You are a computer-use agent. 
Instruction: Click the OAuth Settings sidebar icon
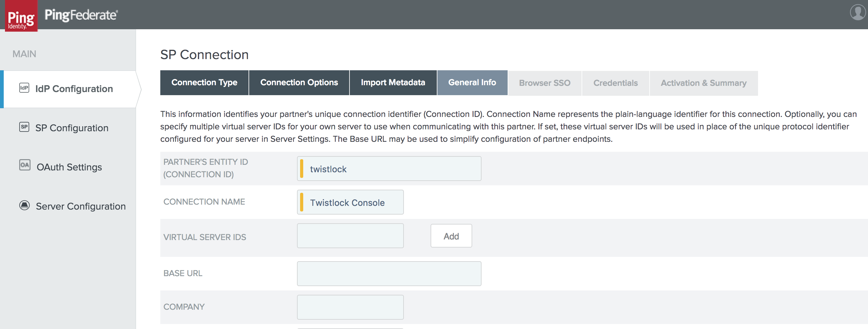[x=25, y=165]
